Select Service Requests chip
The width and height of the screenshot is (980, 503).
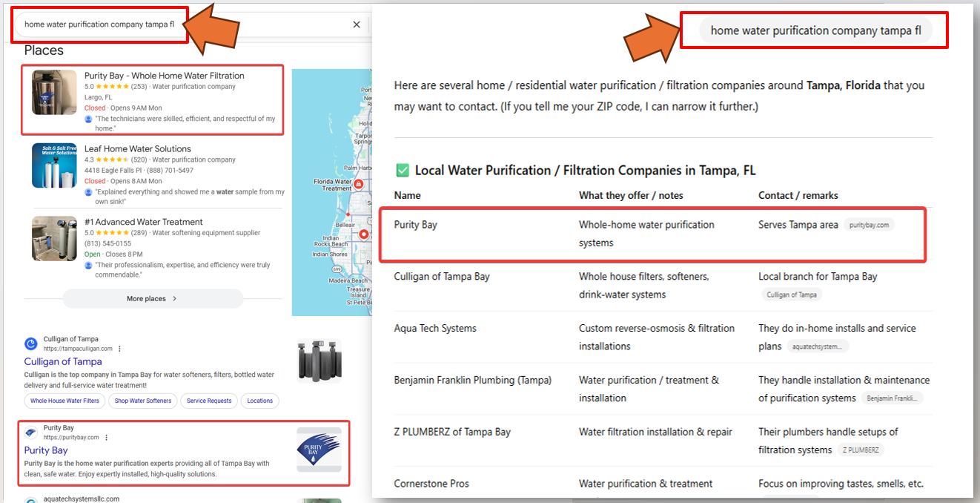coord(209,401)
